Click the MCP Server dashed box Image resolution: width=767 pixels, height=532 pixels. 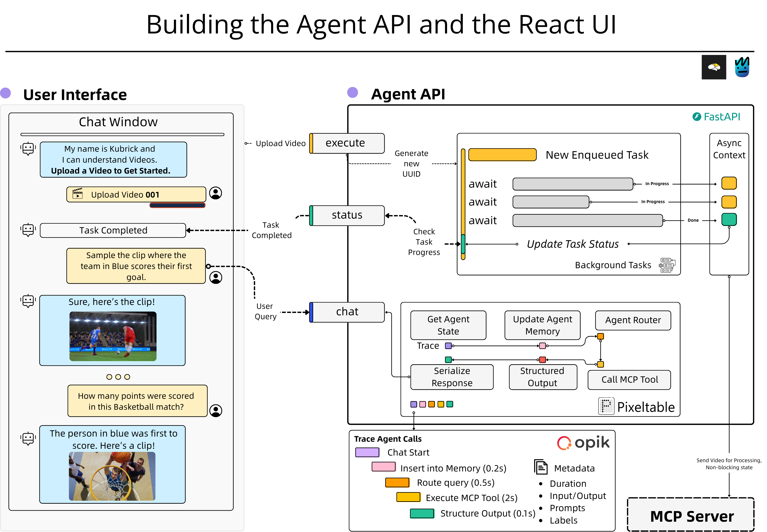[x=691, y=515]
